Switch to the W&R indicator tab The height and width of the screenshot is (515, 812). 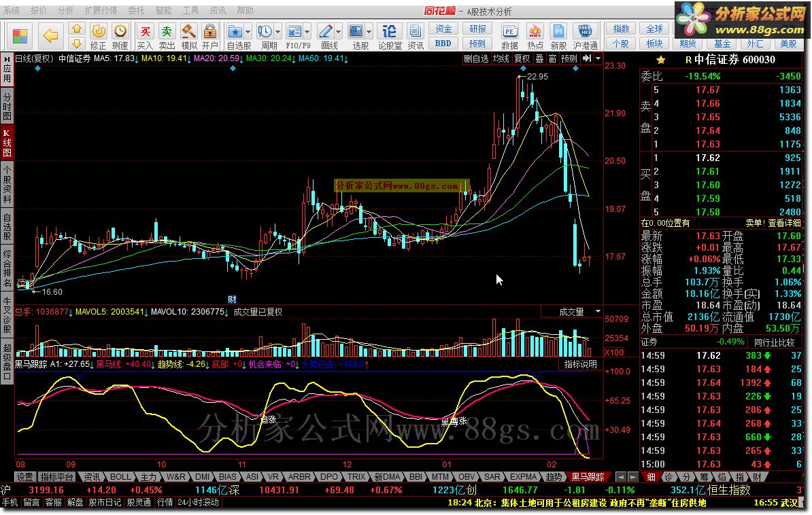tap(175, 477)
